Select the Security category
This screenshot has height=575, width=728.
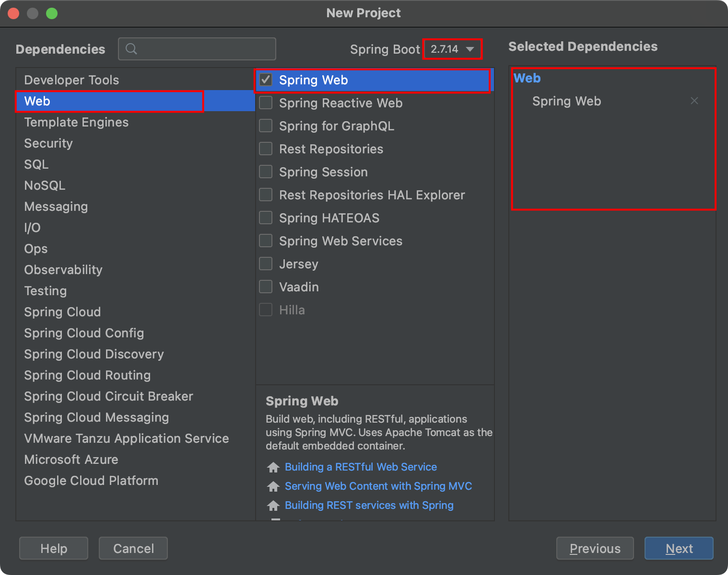coord(135,143)
